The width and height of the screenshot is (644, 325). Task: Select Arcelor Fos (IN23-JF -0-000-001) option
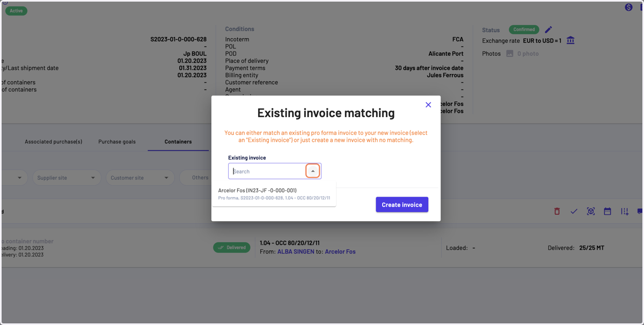tap(274, 194)
